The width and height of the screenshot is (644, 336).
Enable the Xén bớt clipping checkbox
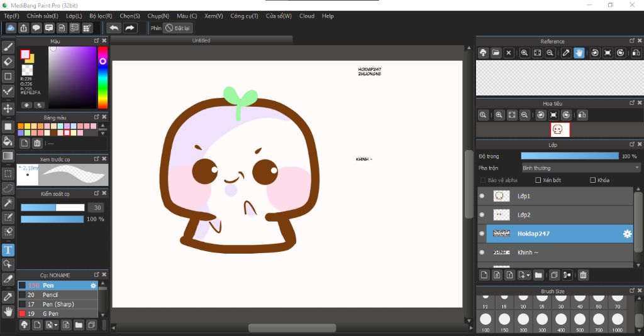tap(538, 180)
